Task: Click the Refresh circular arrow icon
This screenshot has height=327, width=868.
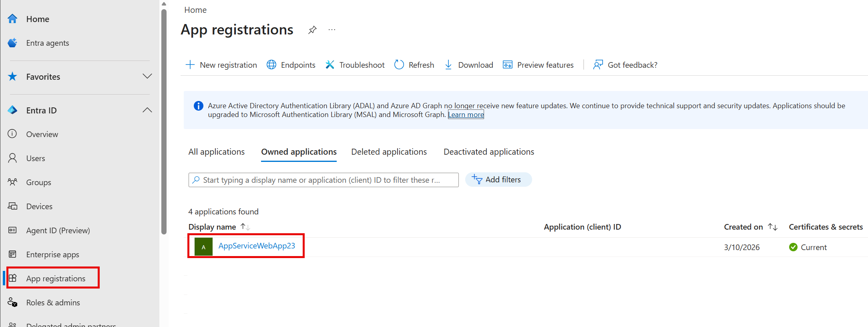Action: (399, 65)
